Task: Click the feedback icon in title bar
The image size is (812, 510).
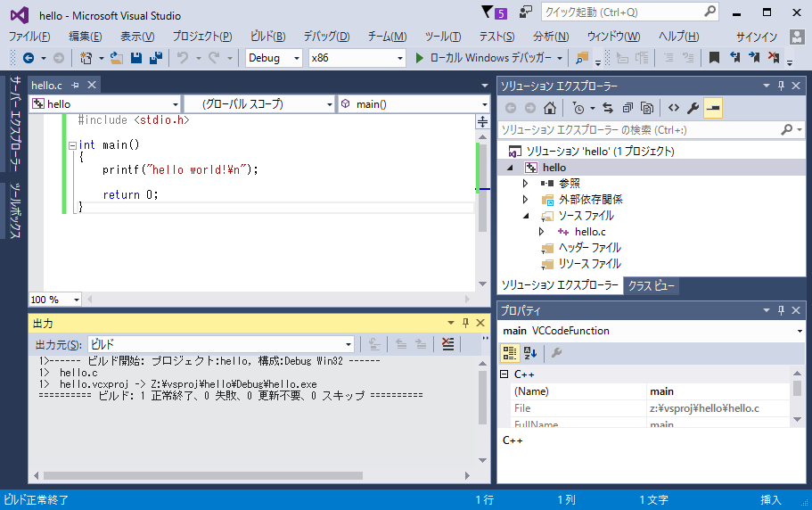Action: pyautogui.click(x=526, y=12)
